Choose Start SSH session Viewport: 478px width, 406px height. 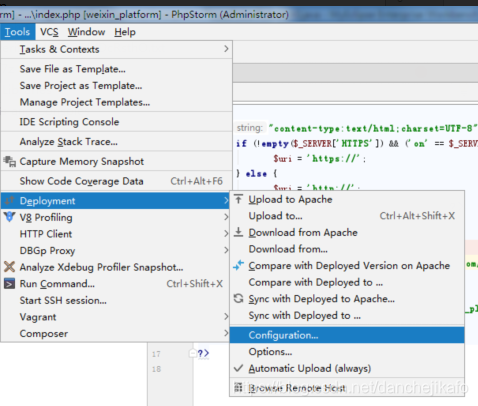[116, 300]
